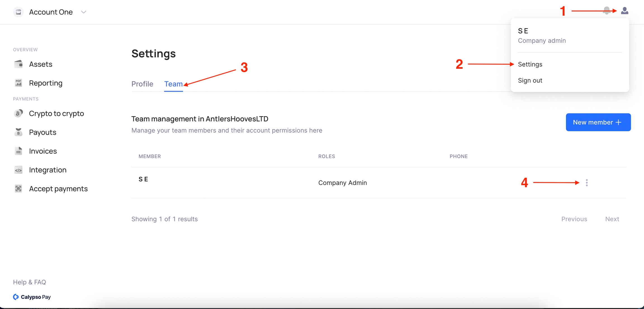Image resolution: width=644 pixels, height=309 pixels.
Task: Click the Reporting PDF icon
Action: tap(18, 83)
